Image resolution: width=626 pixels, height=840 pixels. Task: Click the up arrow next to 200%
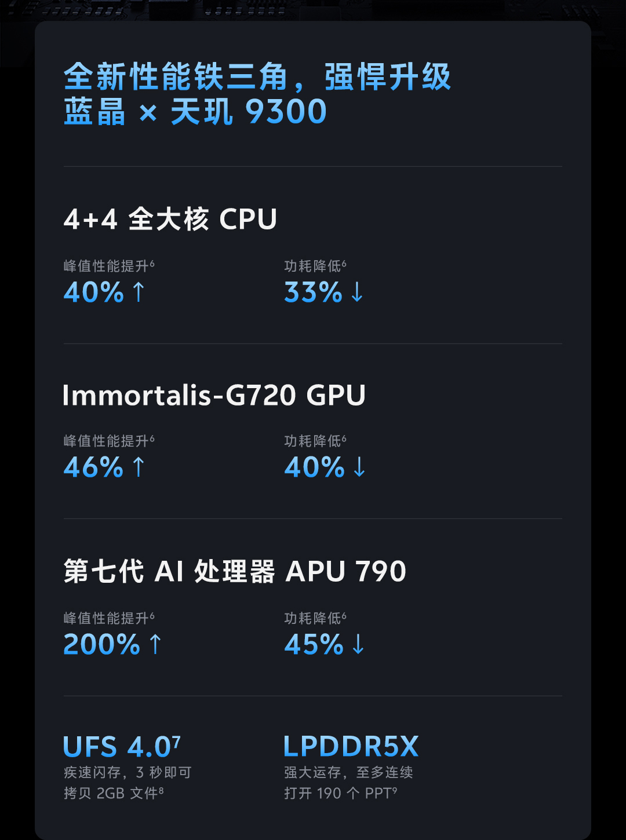[x=155, y=644]
